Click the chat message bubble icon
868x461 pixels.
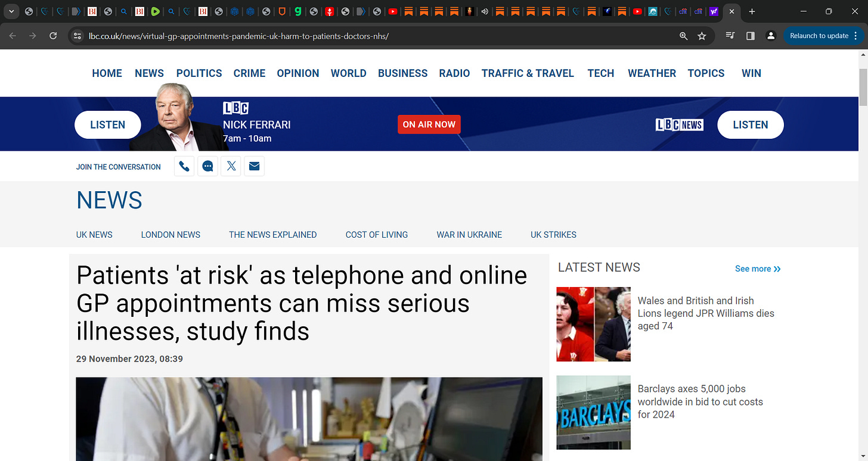[207, 166]
